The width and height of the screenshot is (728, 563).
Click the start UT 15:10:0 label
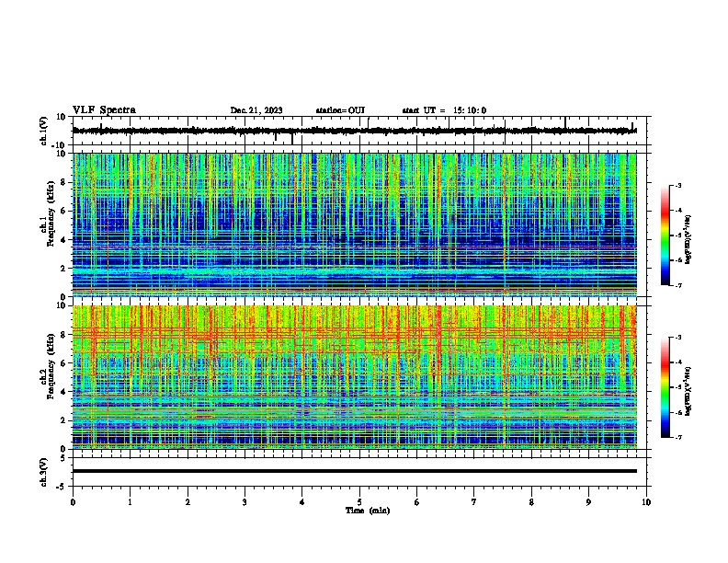[444, 110]
